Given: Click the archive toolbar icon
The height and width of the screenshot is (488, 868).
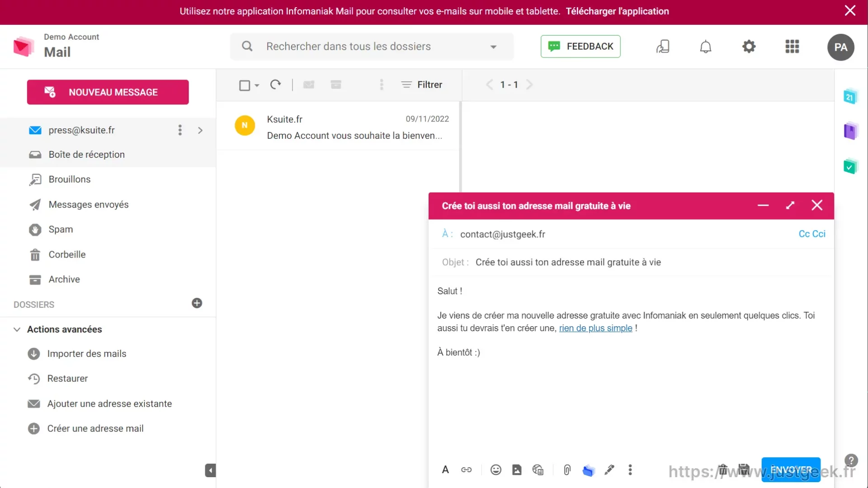Looking at the screenshot, I should [x=336, y=84].
